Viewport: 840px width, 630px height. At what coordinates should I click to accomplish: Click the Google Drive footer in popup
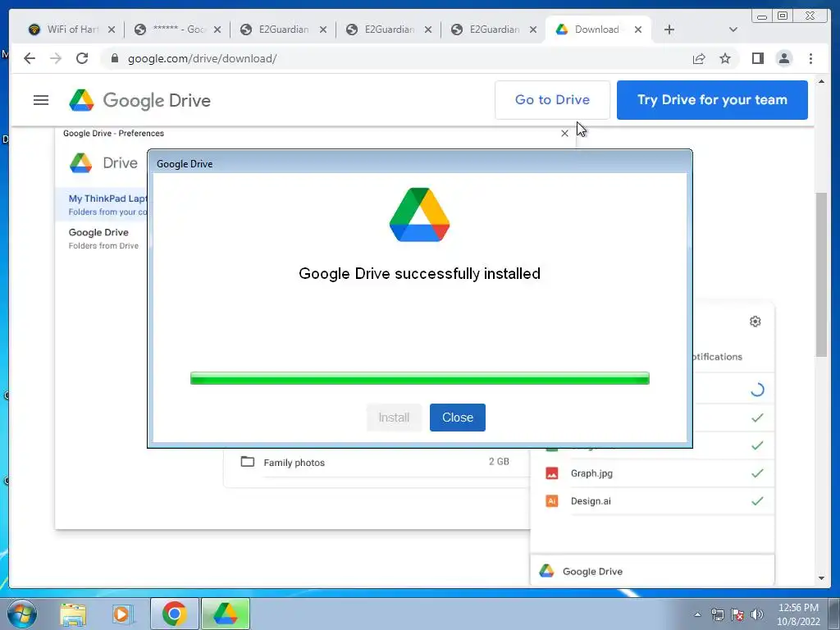click(x=652, y=571)
